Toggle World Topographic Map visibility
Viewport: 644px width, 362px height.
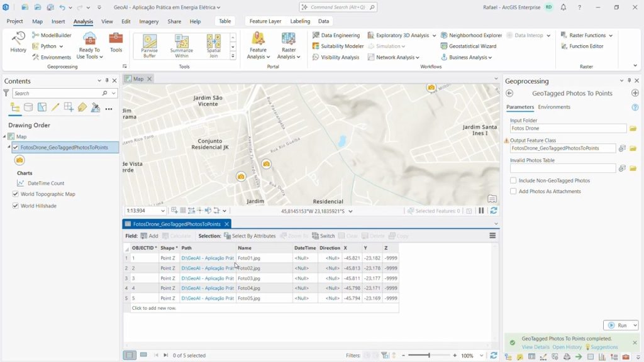pos(16,194)
